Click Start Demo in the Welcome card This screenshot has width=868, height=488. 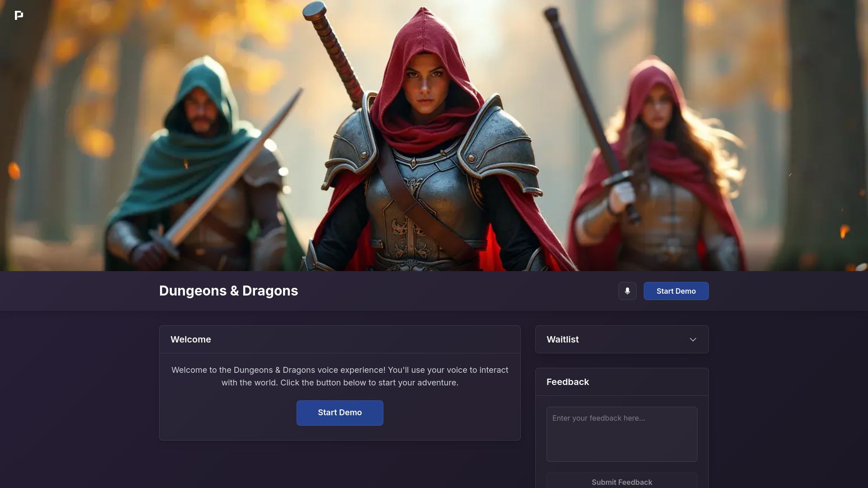pos(340,413)
